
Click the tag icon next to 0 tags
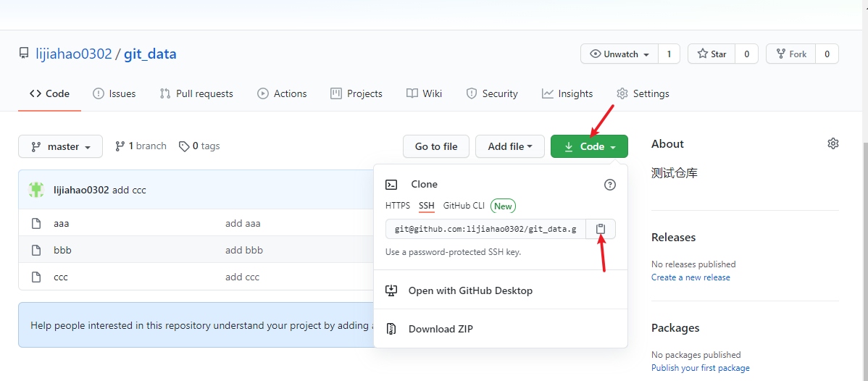click(184, 146)
